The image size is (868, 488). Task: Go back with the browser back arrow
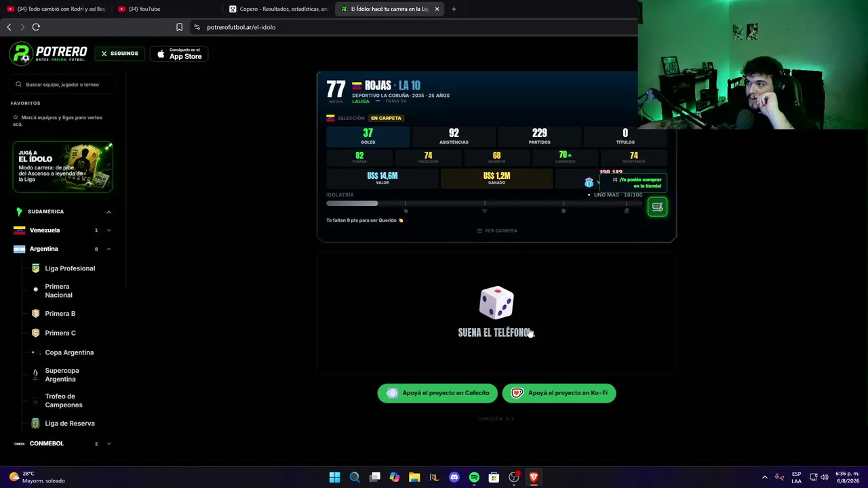pyautogui.click(x=9, y=27)
